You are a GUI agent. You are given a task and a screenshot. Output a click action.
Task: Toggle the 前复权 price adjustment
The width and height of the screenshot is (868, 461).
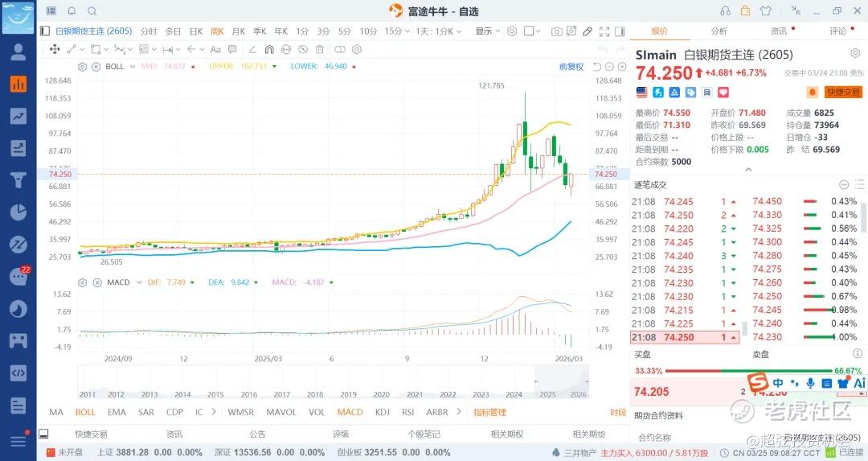click(571, 67)
